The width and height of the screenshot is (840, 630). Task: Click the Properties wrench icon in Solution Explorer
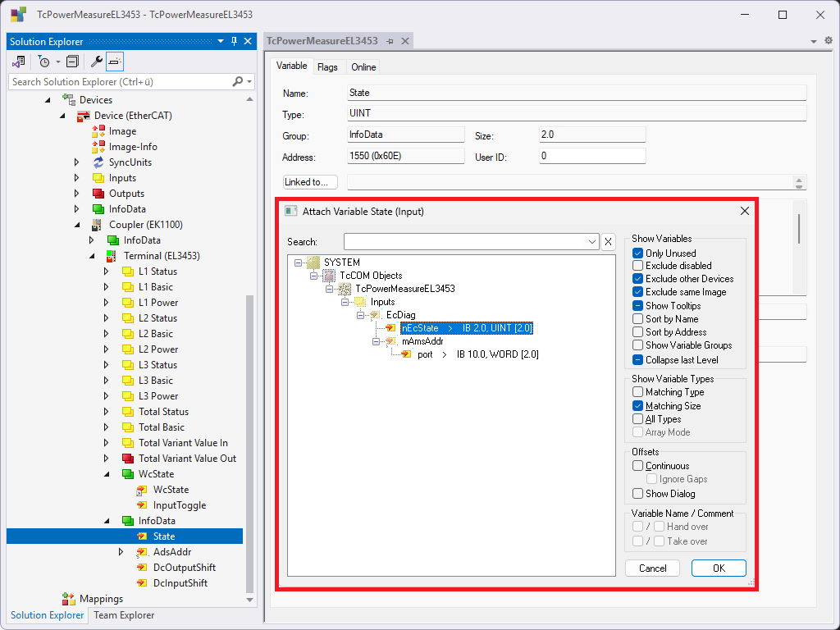tap(96, 62)
